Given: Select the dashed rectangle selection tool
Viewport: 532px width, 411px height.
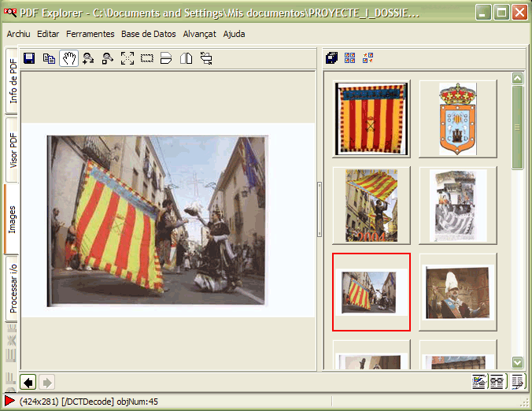Looking at the screenshot, I should click(x=147, y=58).
